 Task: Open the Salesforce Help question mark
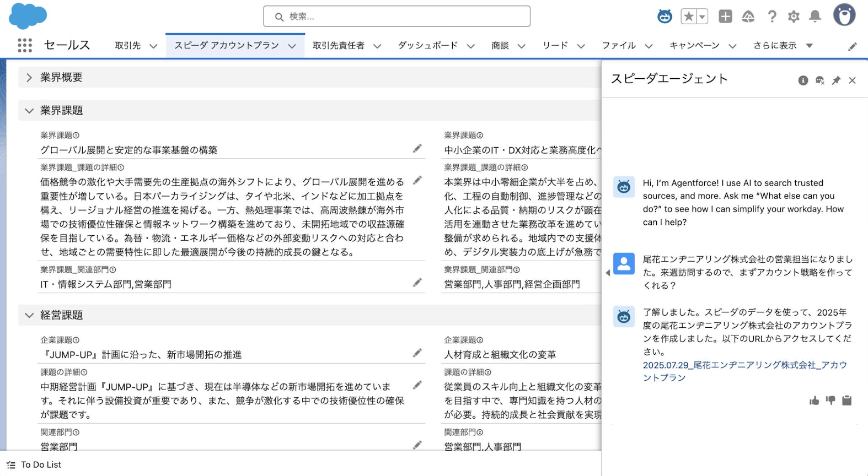coord(772,17)
